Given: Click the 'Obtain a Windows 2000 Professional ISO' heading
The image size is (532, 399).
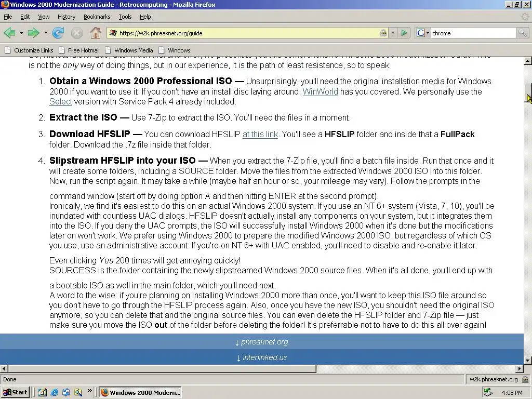Looking at the screenshot, I should pos(140,81).
